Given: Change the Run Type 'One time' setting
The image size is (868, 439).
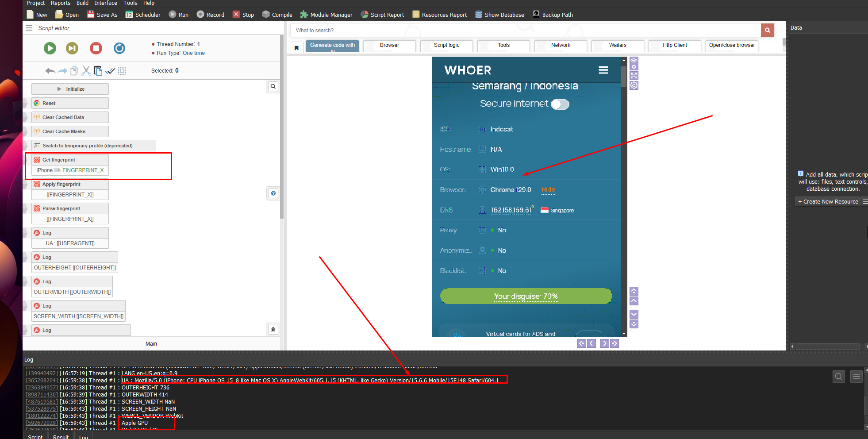Looking at the screenshot, I should click(194, 53).
